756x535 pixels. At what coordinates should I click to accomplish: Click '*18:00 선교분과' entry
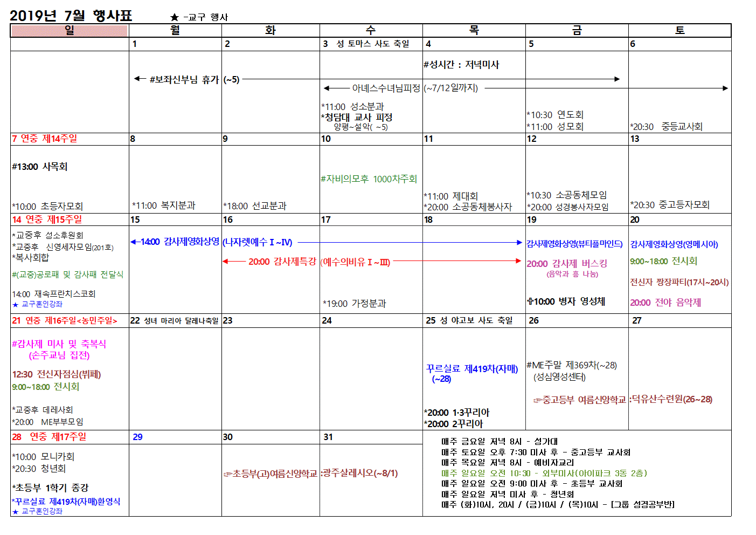tap(255, 206)
